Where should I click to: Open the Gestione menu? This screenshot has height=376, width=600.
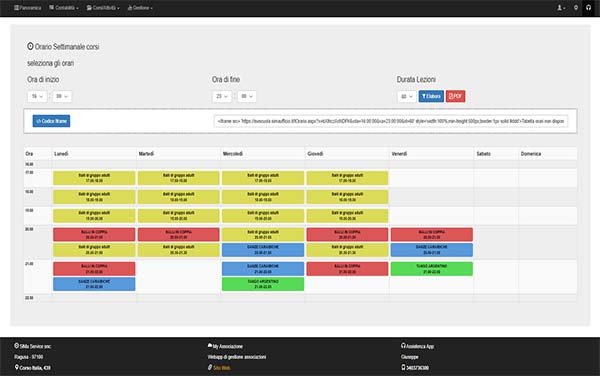pyautogui.click(x=140, y=8)
